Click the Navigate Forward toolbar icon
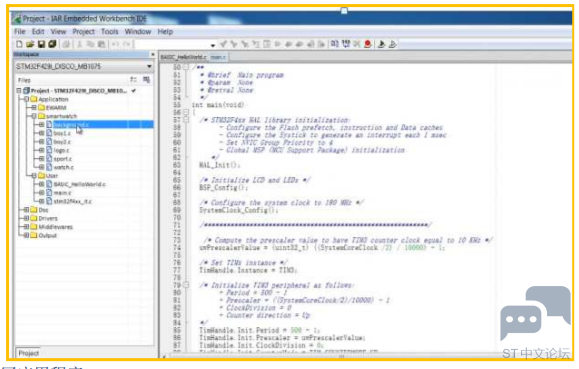 pyautogui.click(x=322, y=44)
